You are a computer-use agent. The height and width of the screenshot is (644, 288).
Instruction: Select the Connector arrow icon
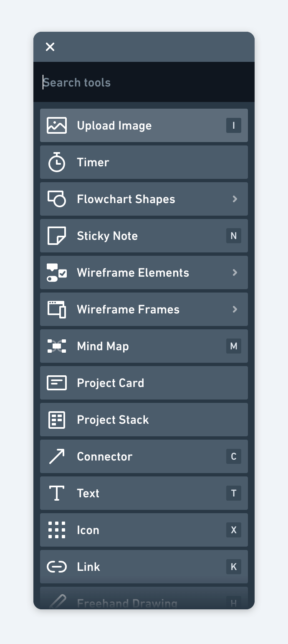click(x=57, y=456)
